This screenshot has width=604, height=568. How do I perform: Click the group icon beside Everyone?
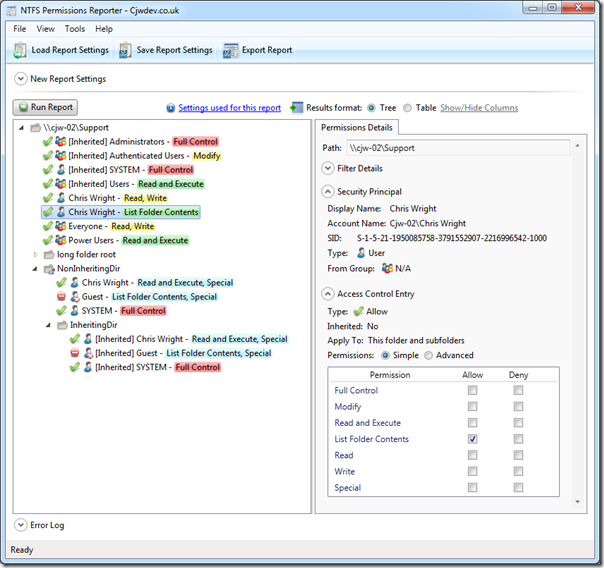(60, 226)
